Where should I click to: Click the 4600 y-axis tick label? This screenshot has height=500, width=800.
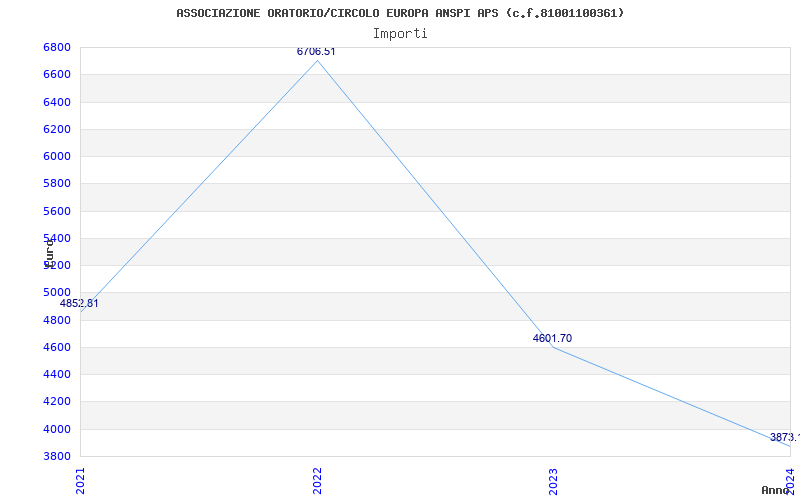[57, 347]
